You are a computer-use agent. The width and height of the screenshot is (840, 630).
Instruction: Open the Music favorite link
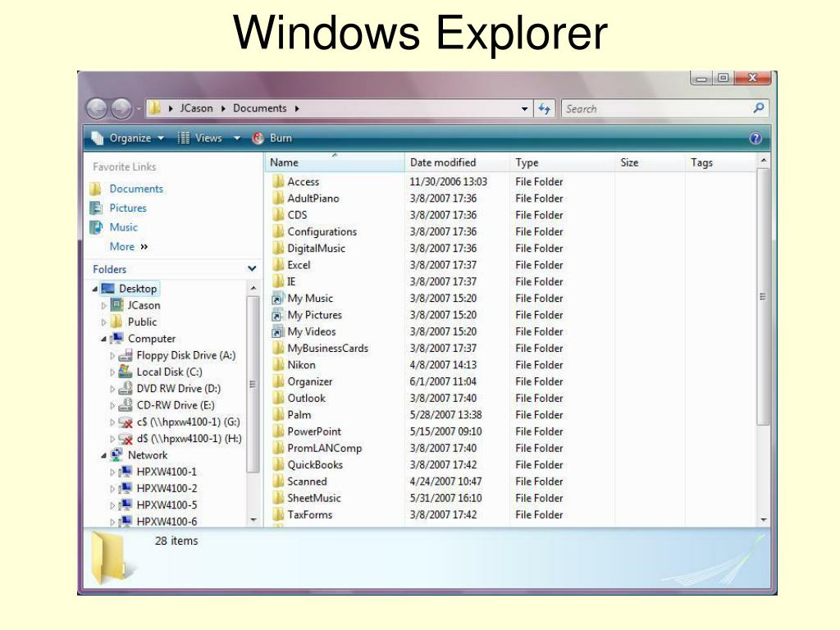123,227
